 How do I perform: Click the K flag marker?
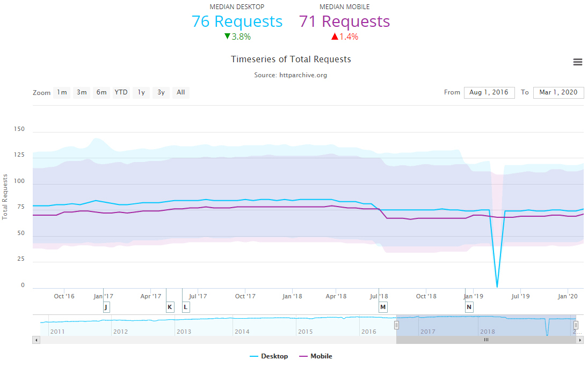(x=170, y=307)
